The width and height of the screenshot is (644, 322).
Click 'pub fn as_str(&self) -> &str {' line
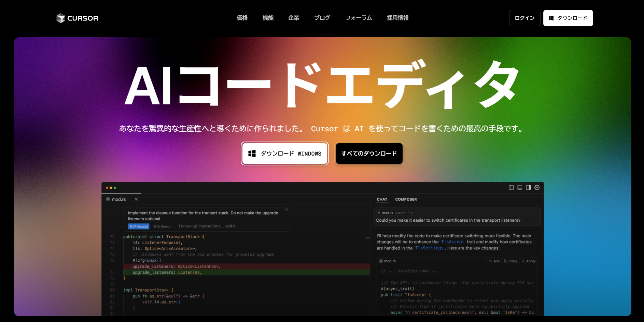click(x=169, y=296)
